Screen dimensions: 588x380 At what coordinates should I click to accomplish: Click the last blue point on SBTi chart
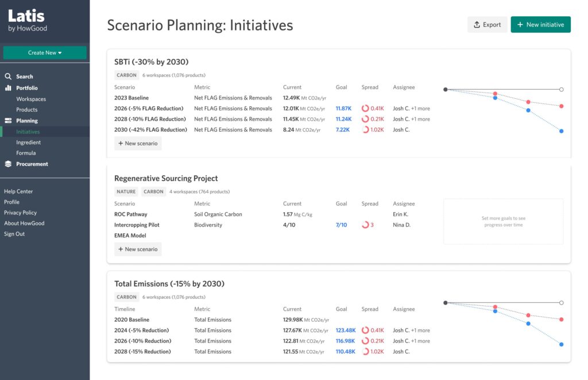coord(561,131)
